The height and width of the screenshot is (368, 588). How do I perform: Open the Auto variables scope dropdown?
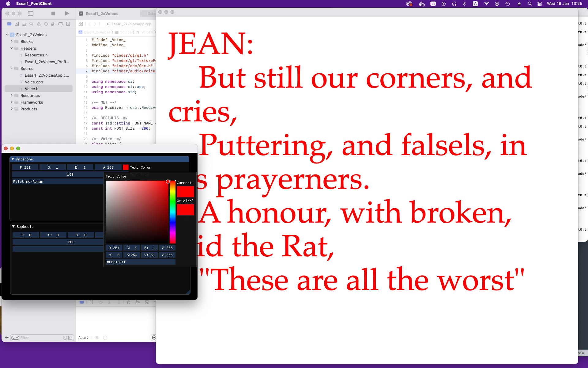[83, 338]
